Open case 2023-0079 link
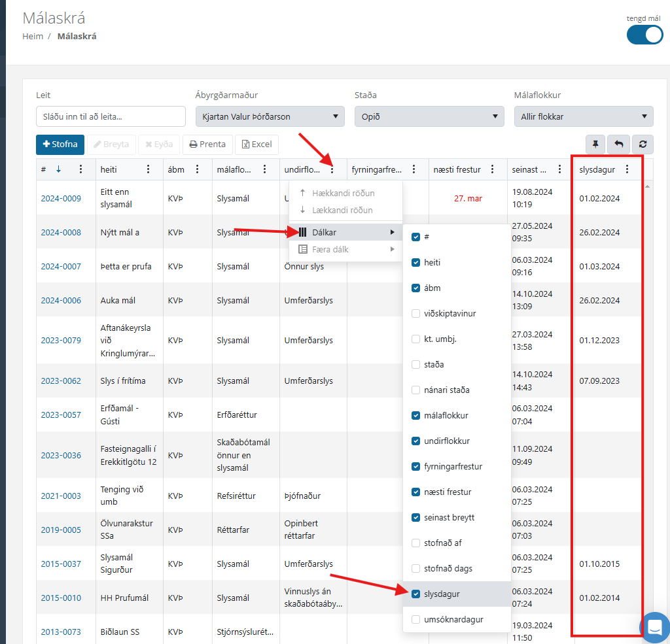This screenshot has width=670, height=644. tap(61, 341)
